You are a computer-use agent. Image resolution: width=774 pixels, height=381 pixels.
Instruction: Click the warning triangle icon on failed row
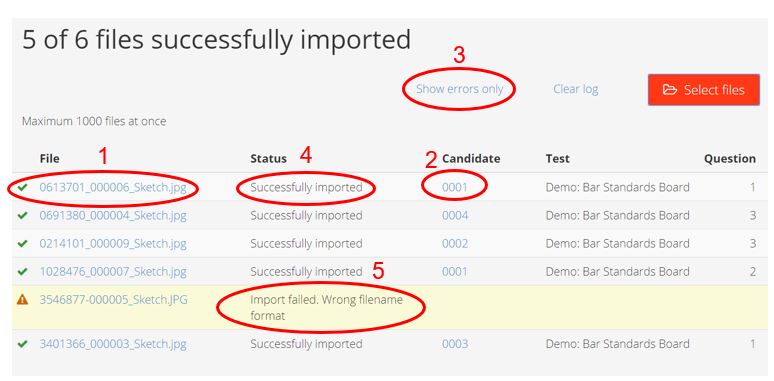click(x=22, y=300)
